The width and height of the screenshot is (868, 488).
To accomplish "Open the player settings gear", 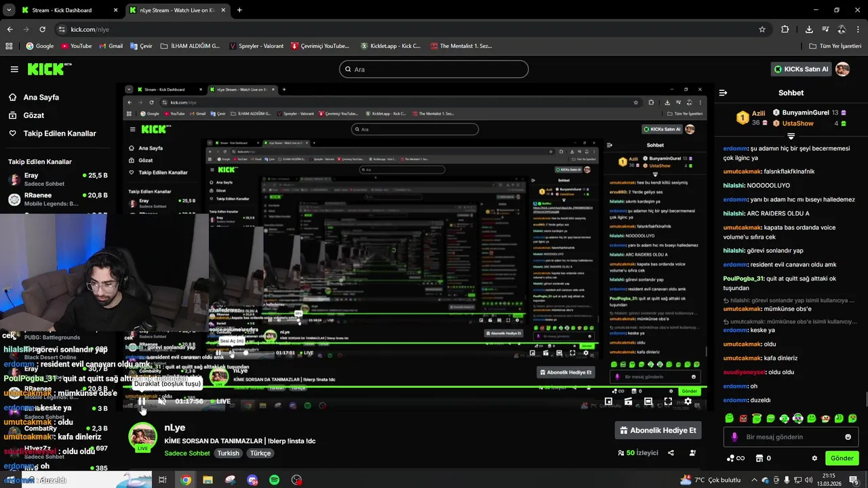I will click(x=688, y=401).
